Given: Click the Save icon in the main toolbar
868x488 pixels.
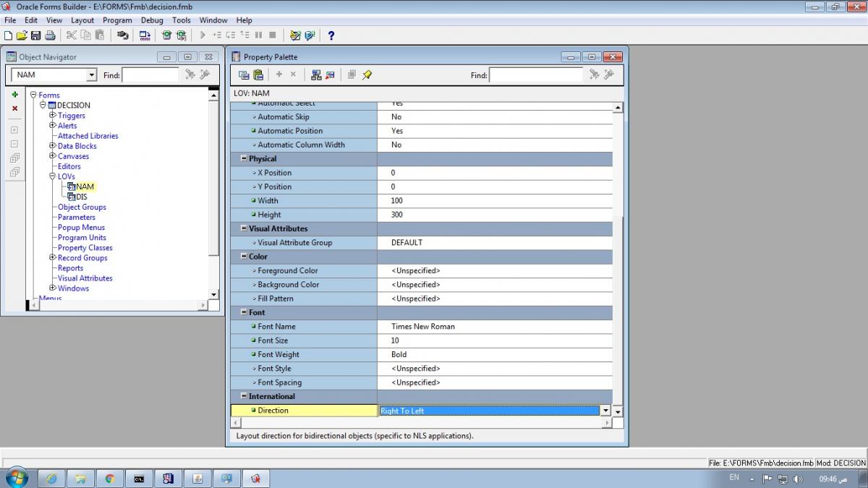Looking at the screenshot, I should point(35,35).
